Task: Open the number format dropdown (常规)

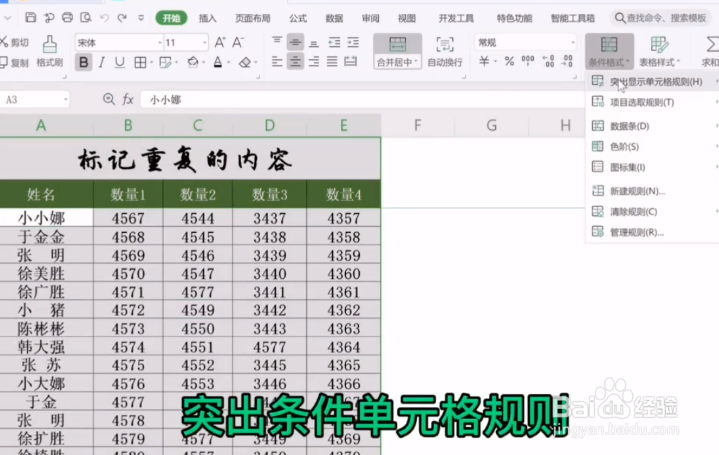Action: [573, 43]
